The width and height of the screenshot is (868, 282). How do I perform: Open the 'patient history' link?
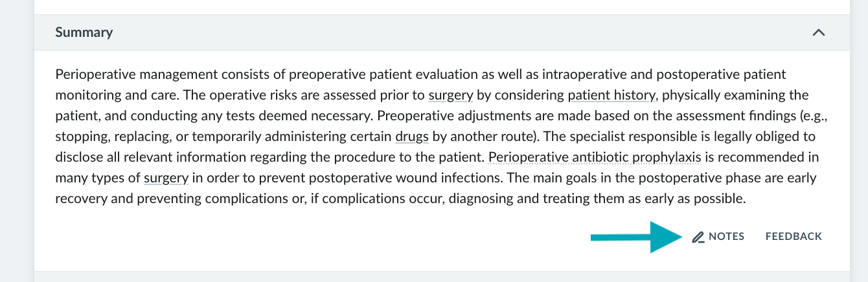(612, 96)
